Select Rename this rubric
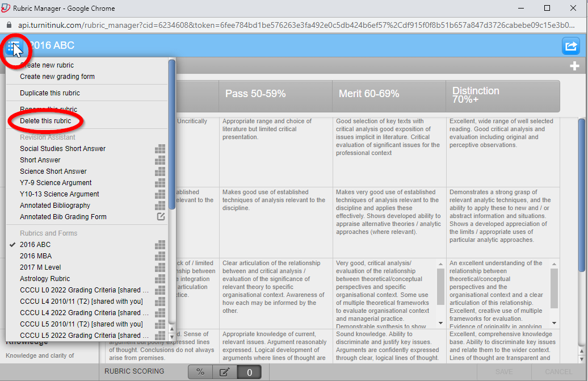The height and width of the screenshot is (381, 588). click(49, 110)
